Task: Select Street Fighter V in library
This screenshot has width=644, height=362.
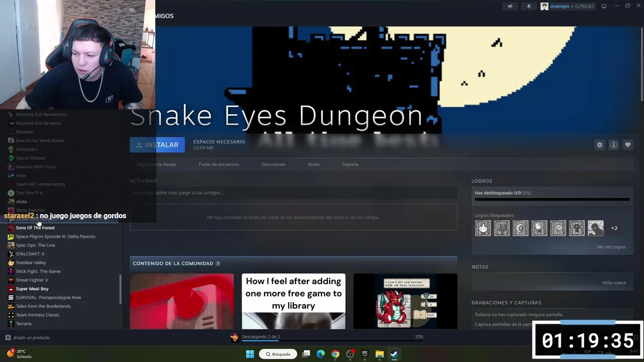Action: click(32, 280)
